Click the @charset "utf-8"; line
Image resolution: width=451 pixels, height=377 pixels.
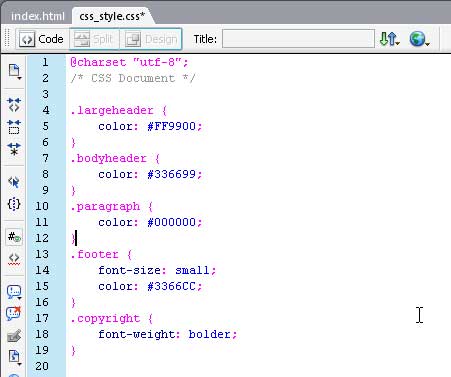129,62
